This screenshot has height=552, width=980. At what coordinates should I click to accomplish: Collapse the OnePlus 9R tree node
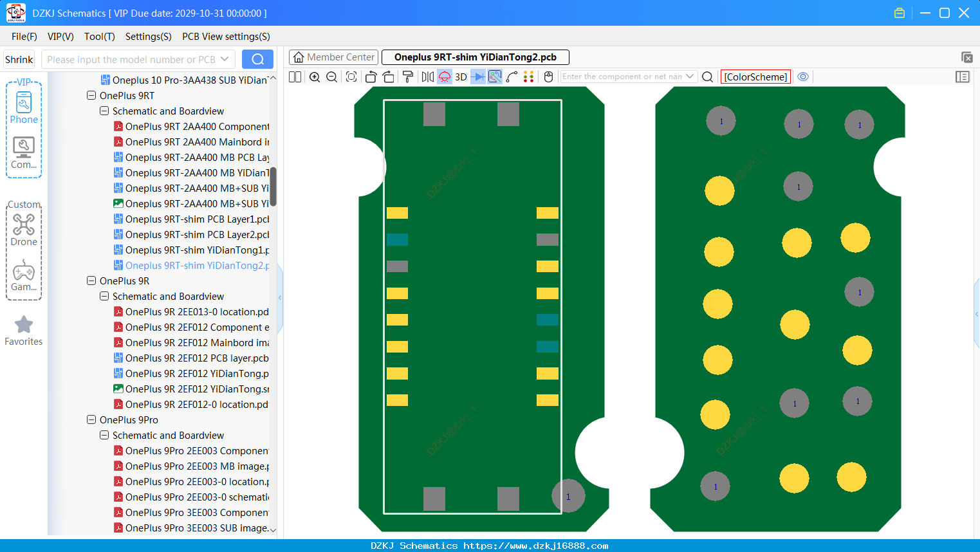point(91,281)
